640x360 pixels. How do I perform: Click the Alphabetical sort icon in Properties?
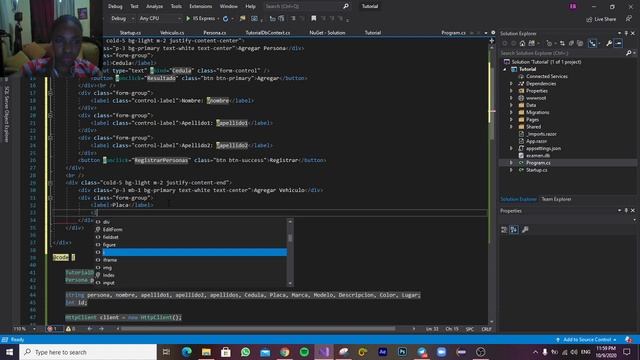pos(514,230)
